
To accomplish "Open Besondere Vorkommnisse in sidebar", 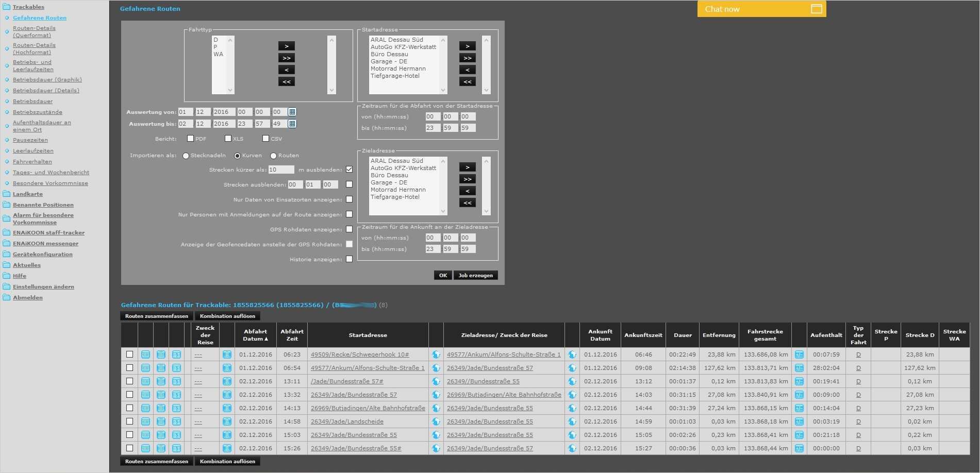I will coord(51,183).
